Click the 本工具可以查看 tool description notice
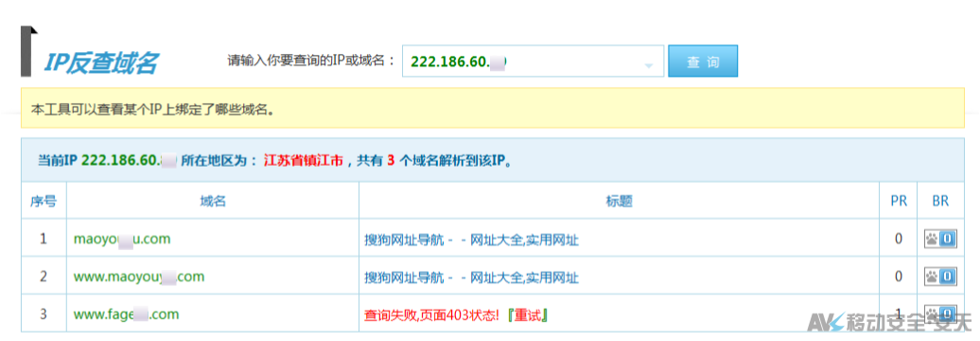Image resolution: width=980 pixels, height=341 pixels. tap(154, 110)
